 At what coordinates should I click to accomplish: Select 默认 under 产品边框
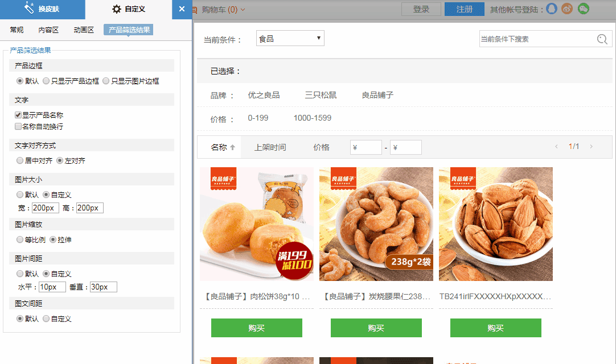click(20, 81)
